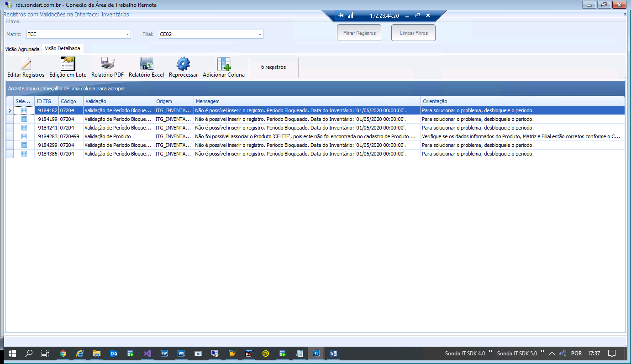Select the ID cell 9184386
The width and height of the screenshot is (631, 364).
[47, 154]
